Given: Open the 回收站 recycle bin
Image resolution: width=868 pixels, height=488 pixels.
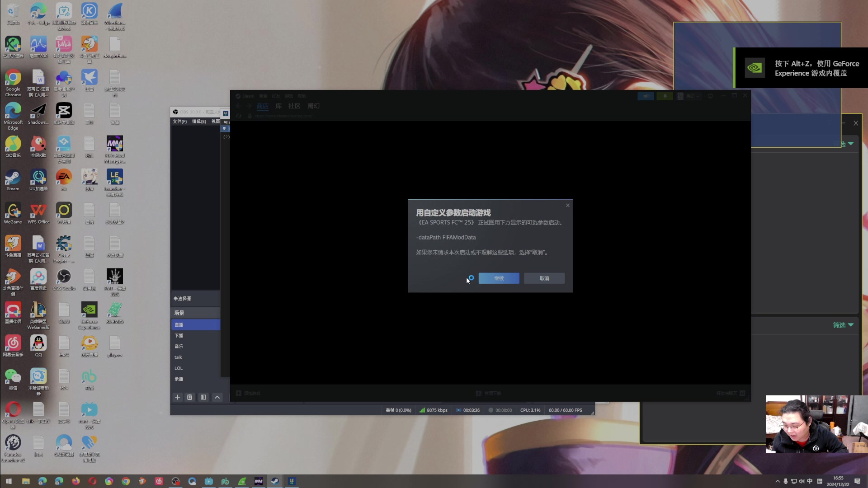Looking at the screenshot, I should click(13, 14).
